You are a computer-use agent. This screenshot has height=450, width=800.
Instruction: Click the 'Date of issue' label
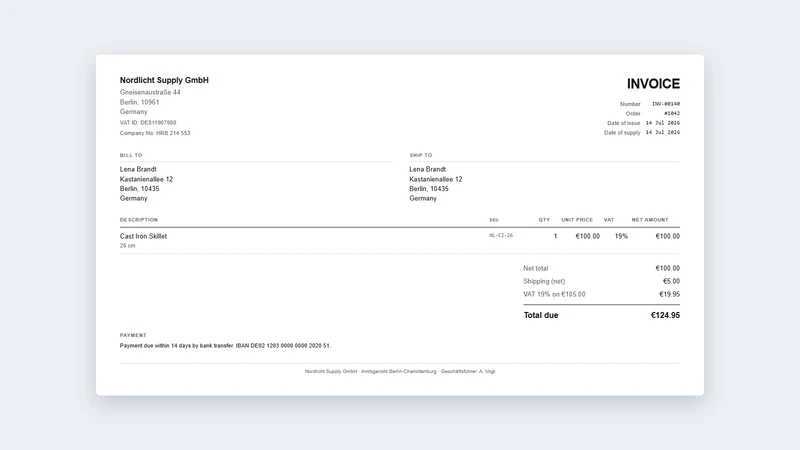point(623,123)
